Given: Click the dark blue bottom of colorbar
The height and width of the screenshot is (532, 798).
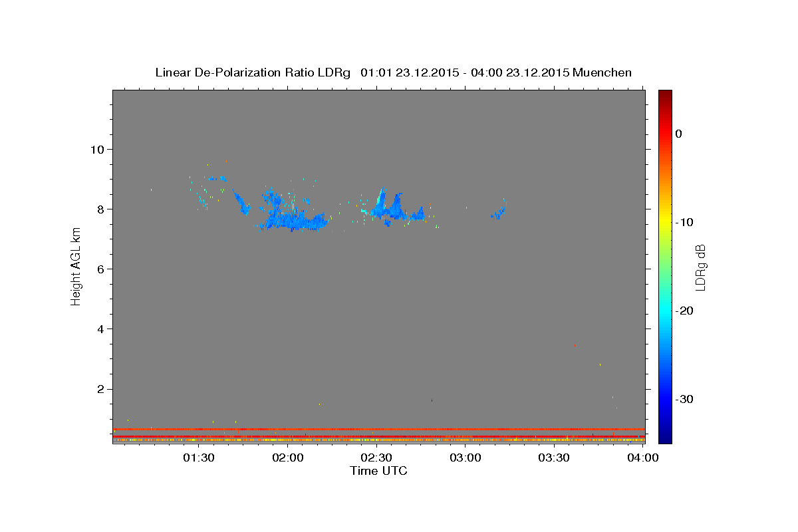Looking at the screenshot, I should pyautogui.click(x=665, y=438).
